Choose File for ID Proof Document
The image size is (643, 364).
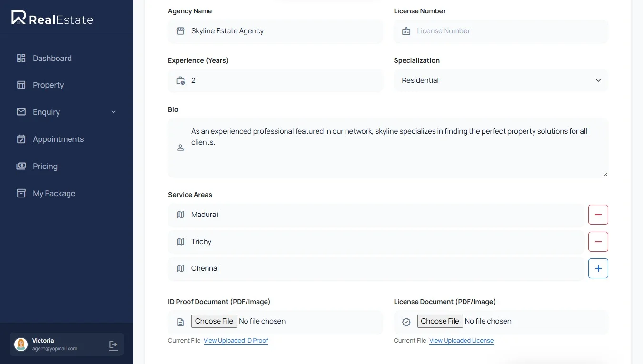click(214, 321)
